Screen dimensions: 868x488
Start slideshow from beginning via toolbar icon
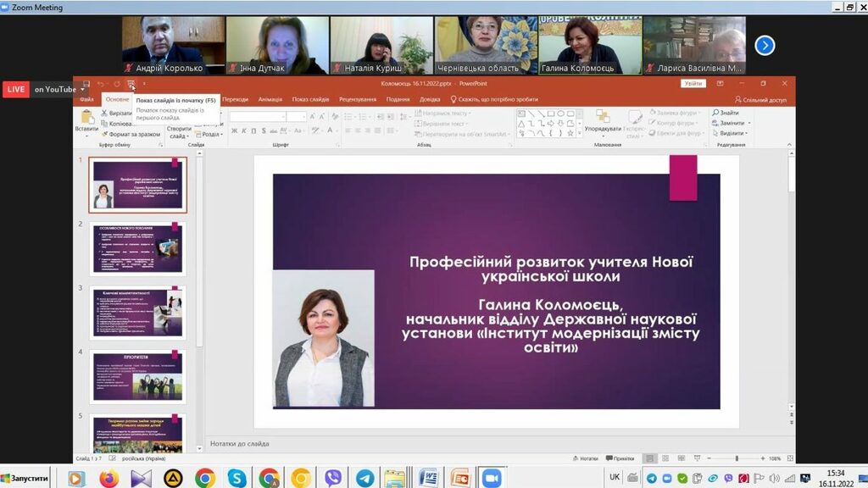131,84
